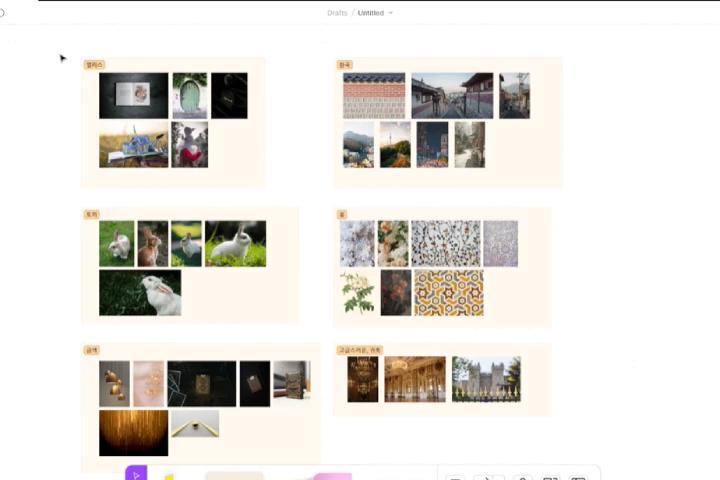Viewport: 720px width, 480px height.
Task: Select the white botanical flower illustration
Action: click(x=358, y=292)
